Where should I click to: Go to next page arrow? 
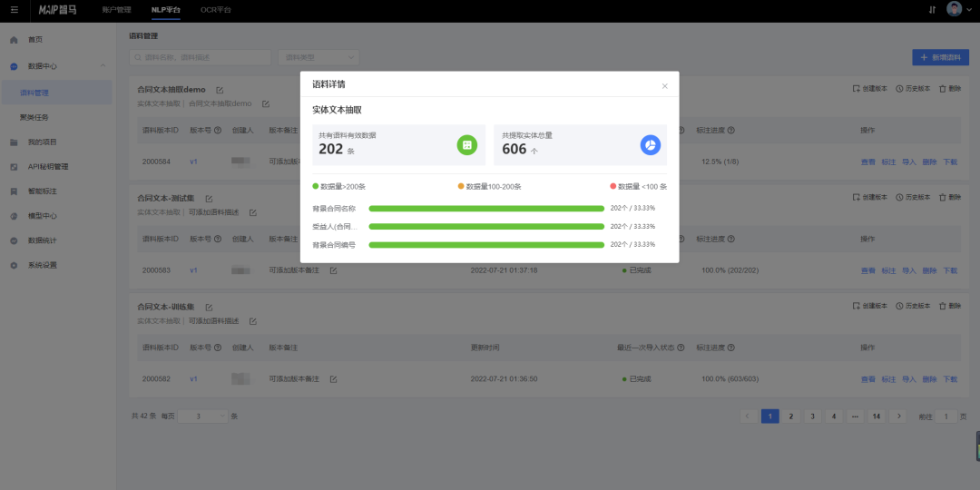pos(897,416)
